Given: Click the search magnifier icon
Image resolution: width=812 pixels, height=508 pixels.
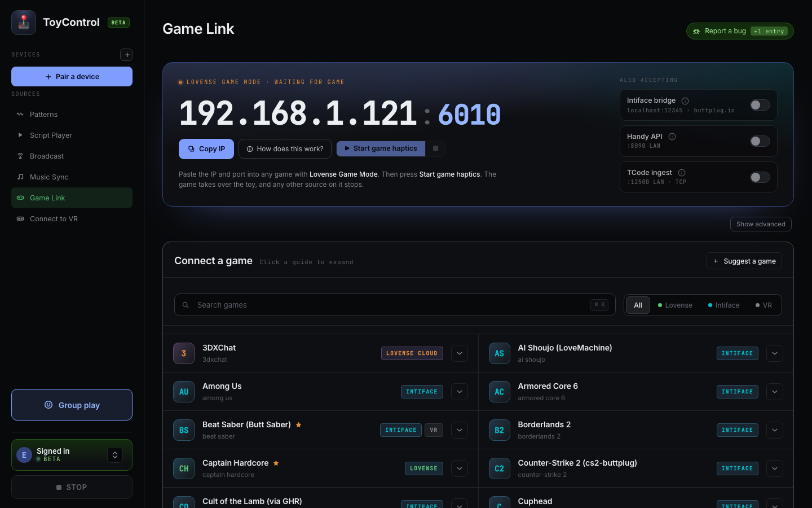Looking at the screenshot, I should 186,305.
